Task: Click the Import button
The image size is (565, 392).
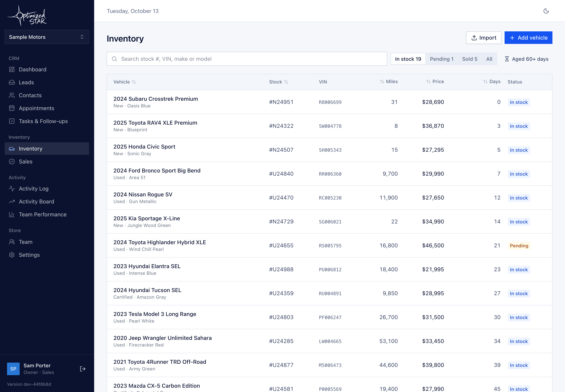Action: tap(484, 38)
